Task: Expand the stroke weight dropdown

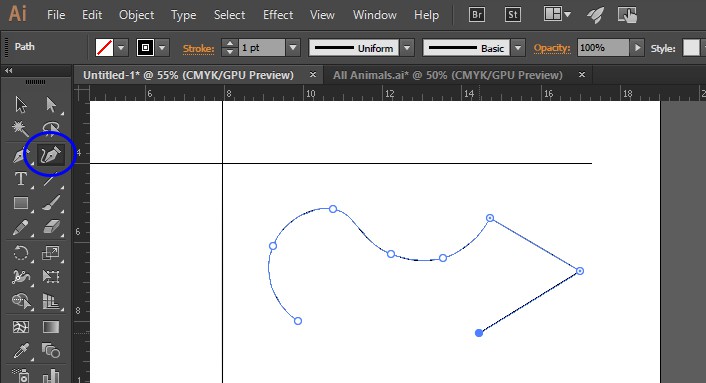Action: [293, 48]
